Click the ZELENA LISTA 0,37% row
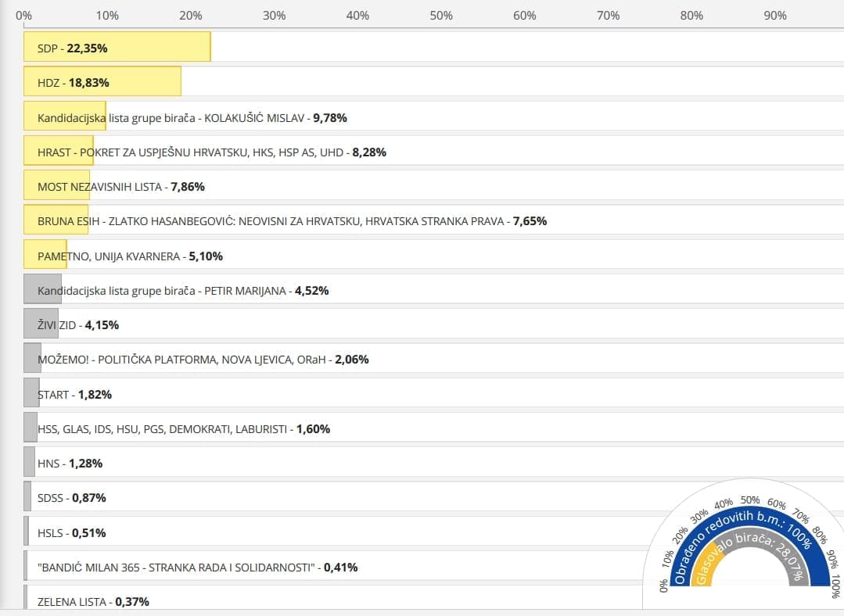 pos(93,600)
